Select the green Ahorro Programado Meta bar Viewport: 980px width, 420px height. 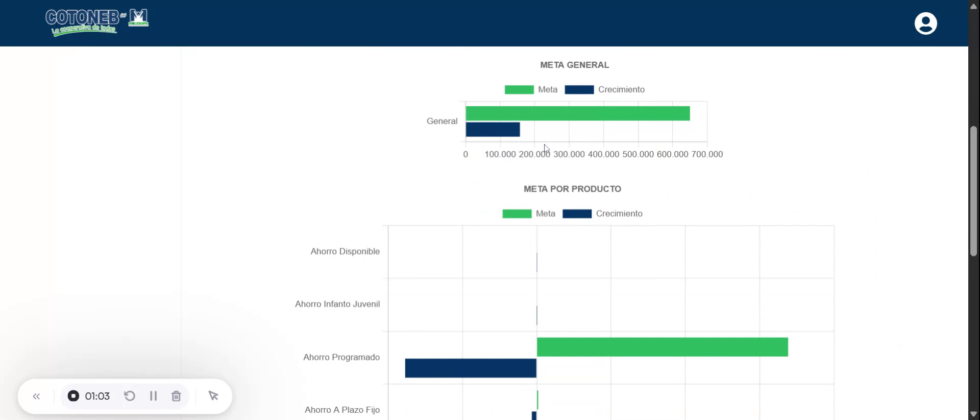click(662, 347)
